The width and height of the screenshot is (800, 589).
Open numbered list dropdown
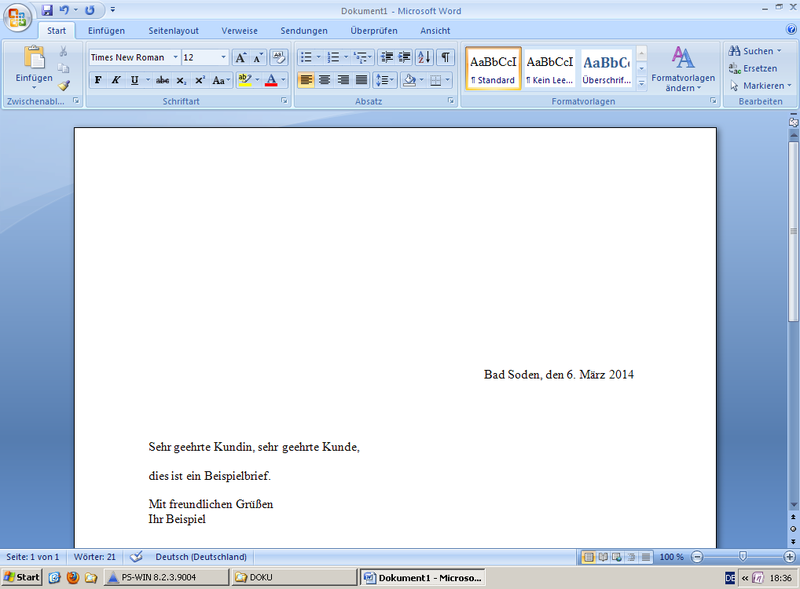pyautogui.click(x=346, y=57)
